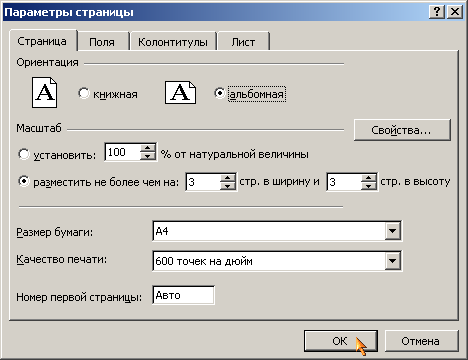
Task: Open the Колонтитулы tab
Action: tap(173, 42)
